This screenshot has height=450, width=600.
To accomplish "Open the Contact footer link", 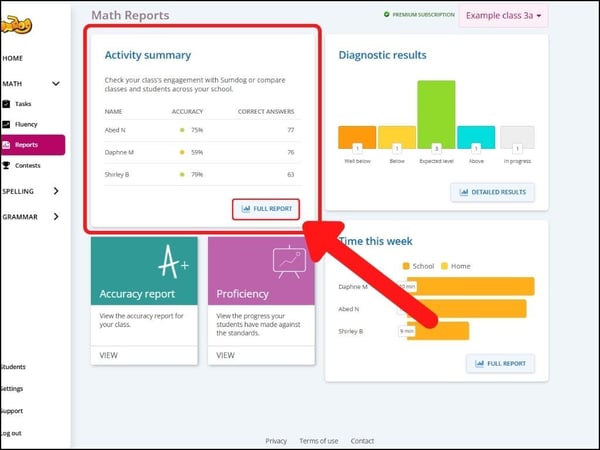I will click(x=362, y=441).
